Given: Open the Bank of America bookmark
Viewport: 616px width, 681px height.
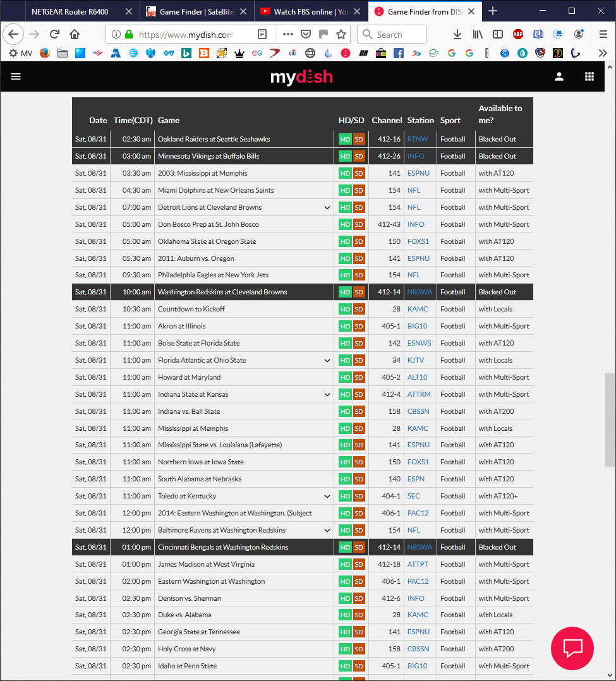Looking at the screenshot, I should tap(98, 53).
